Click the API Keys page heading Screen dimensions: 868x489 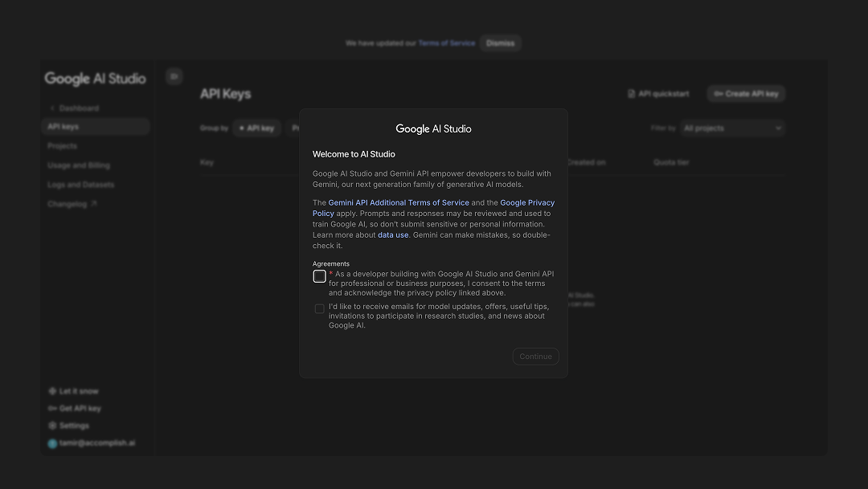pyautogui.click(x=225, y=94)
